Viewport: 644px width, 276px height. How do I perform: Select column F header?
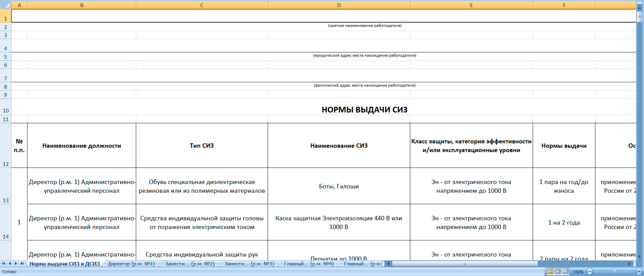click(564, 5)
